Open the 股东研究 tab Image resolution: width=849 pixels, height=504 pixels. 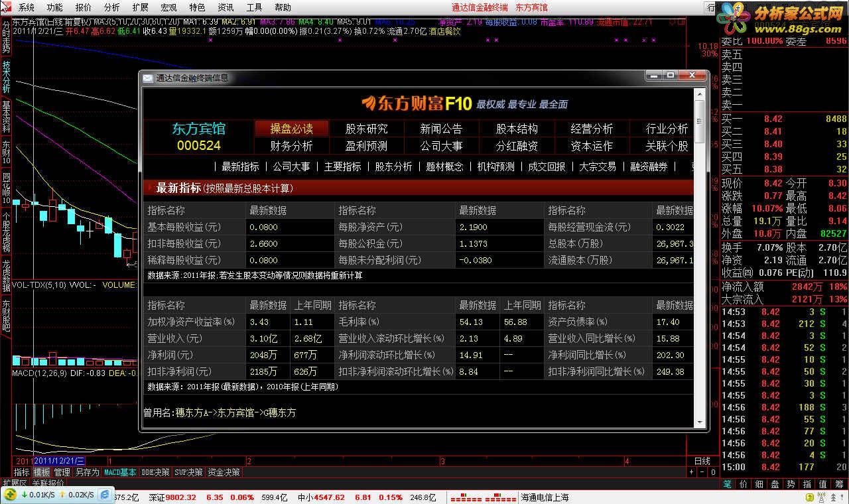tap(366, 128)
